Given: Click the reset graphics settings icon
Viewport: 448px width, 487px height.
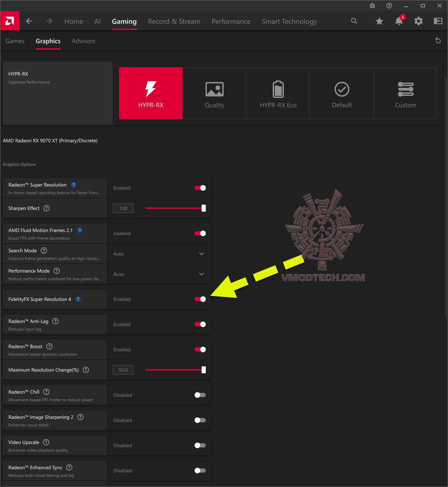Looking at the screenshot, I should (438, 41).
